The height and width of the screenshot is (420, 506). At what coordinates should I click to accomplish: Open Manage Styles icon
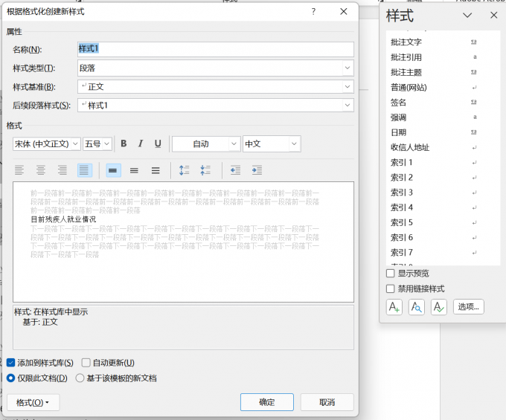pos(438,307)
